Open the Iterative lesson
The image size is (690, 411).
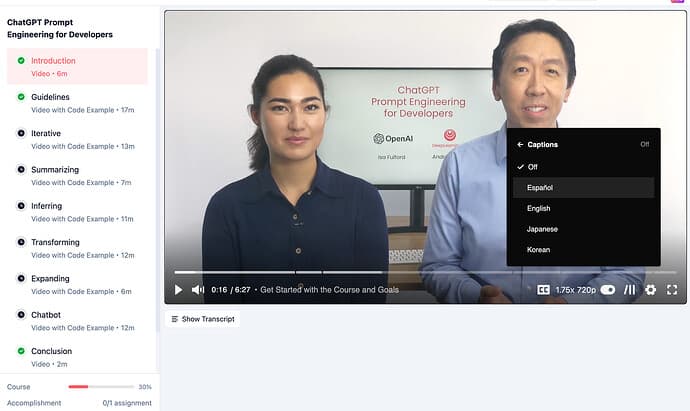click(x=77, y=139)
